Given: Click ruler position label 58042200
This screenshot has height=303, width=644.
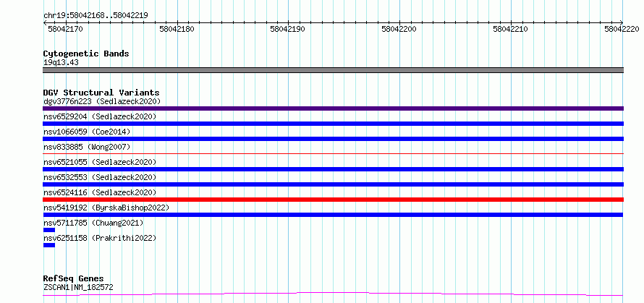Looking at the screenshot, I should click(x=399, y=29).
